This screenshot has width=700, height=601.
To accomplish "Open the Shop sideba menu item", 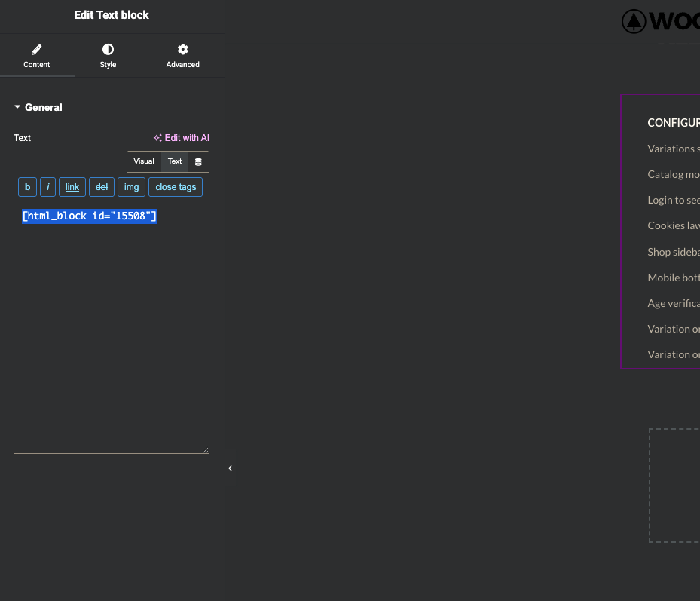I will click(674, 252).
